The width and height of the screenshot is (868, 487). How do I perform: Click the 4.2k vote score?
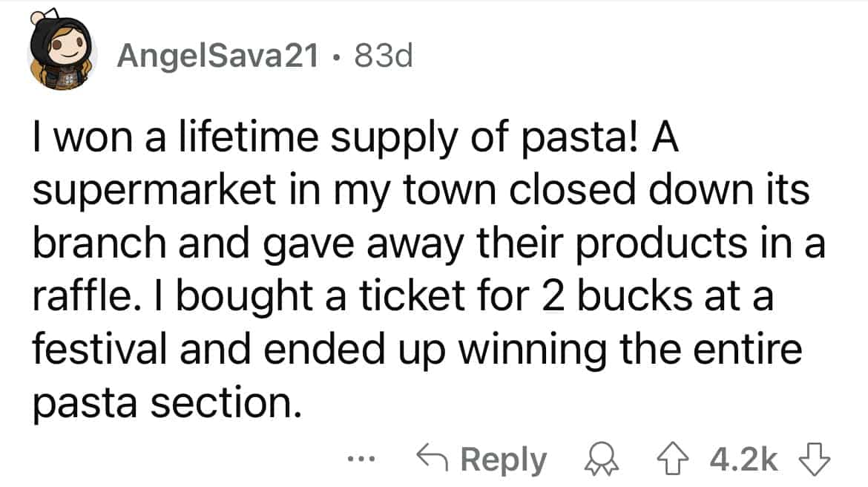click(744, 460)
